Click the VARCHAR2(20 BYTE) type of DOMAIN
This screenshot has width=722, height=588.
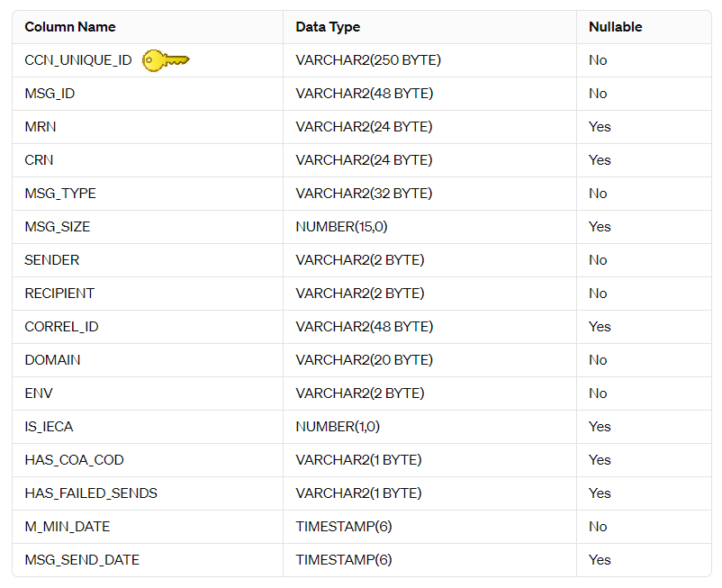(365, 360)
